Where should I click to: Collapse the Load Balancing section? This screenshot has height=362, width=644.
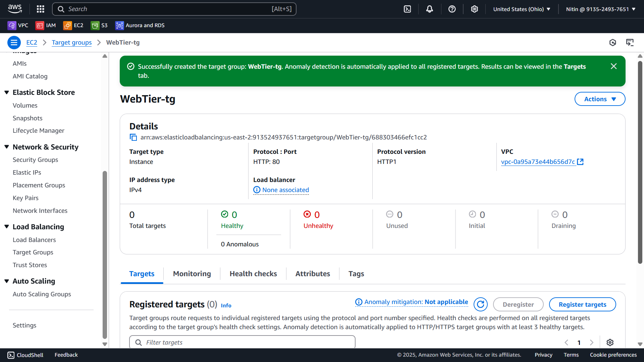click(x=6, y=227)
